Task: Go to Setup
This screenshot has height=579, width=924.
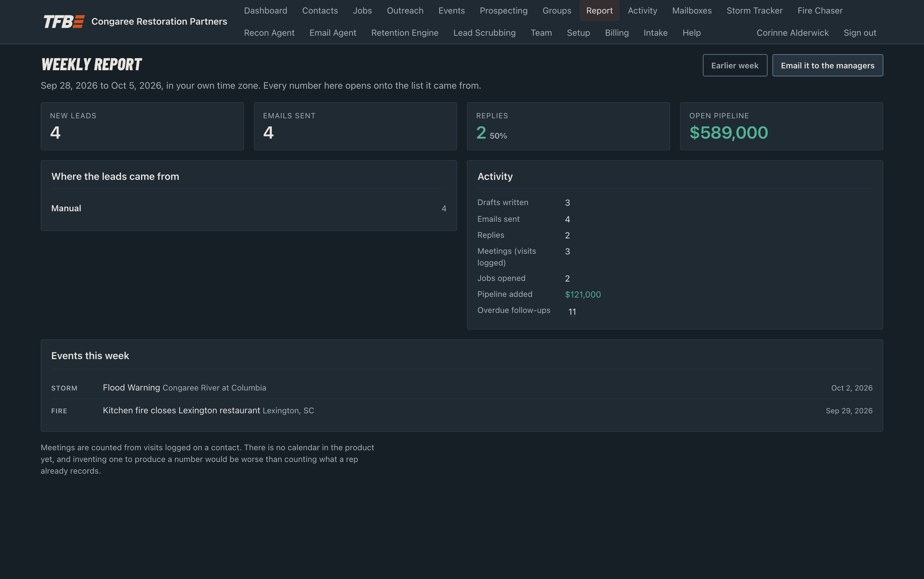Action: coord(578,33)
